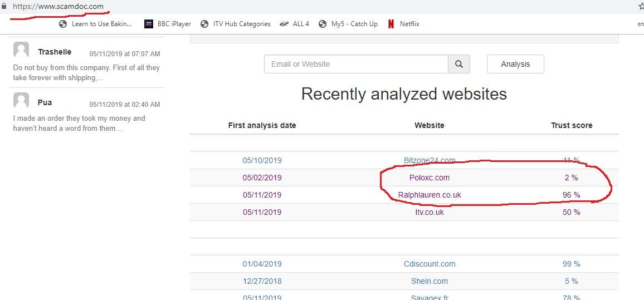
Task: Open the Poloxc.com link
Action: (430, 178)
